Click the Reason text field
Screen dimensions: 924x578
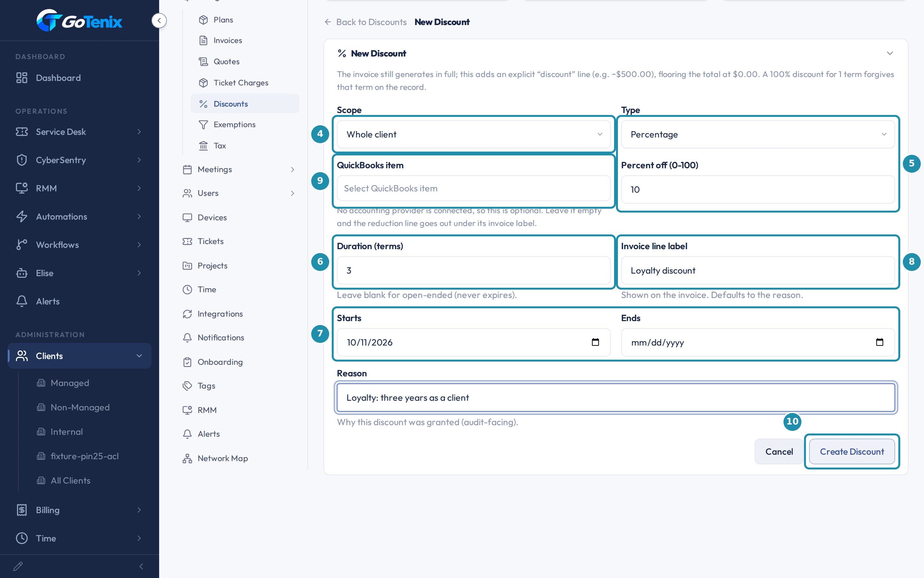click(615, 398)
